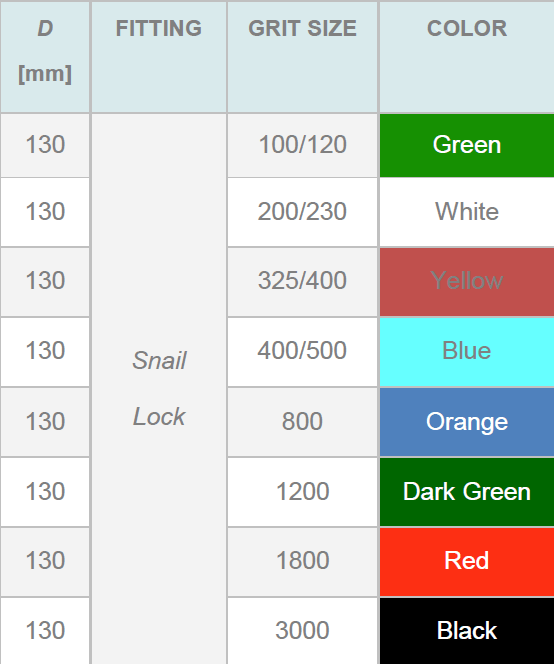This screenshot has height=664, width=554.
Task: Select grit size 200/230 cell
Action: coord(302,212)
